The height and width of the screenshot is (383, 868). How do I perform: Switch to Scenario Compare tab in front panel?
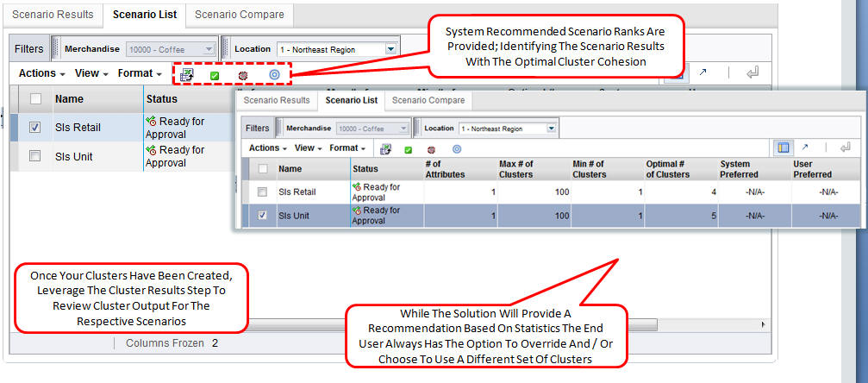[x=428, y=100]
